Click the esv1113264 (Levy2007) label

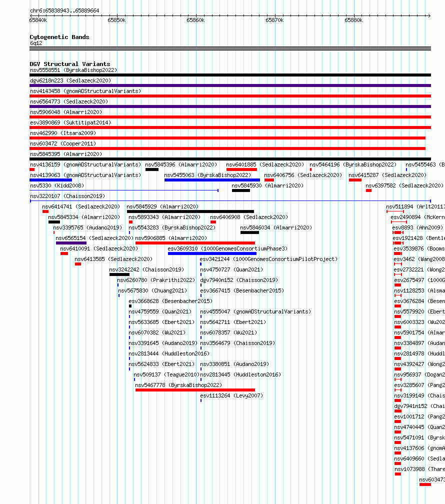point(231,395)
